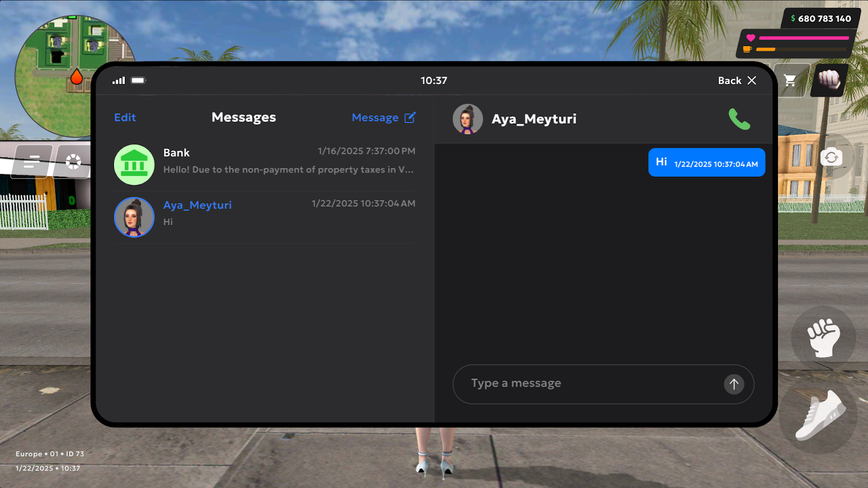Click the phone signal strength bars
The width and height of the screenshot is (868, 488).
click(119, 80)
